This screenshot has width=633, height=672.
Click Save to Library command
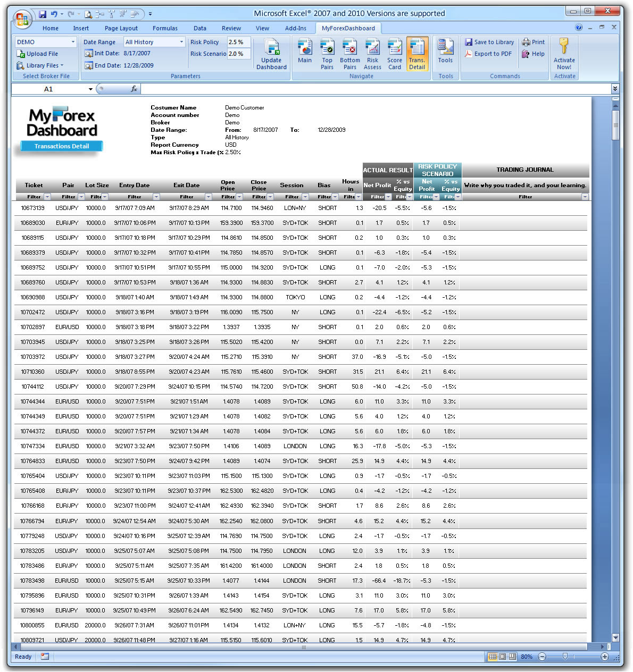point(489,42)
